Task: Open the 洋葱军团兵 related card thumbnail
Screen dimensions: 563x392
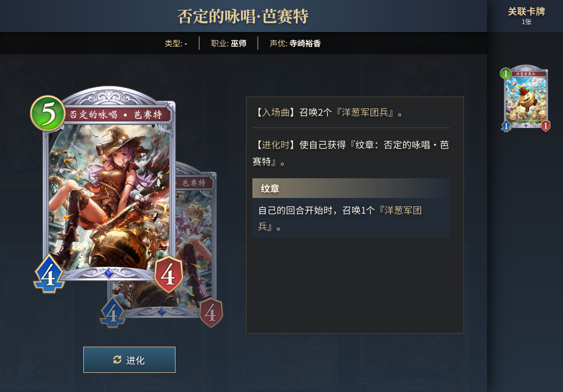Action: click(526, 98)
